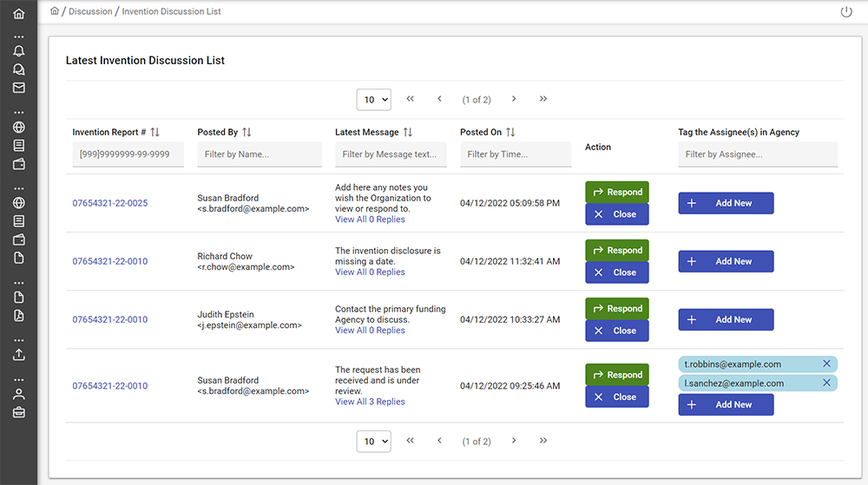The height and width of the screenshot is (485, 868).
Task: Open the top rows-per-page dropdown
Action: pos(373,100)
